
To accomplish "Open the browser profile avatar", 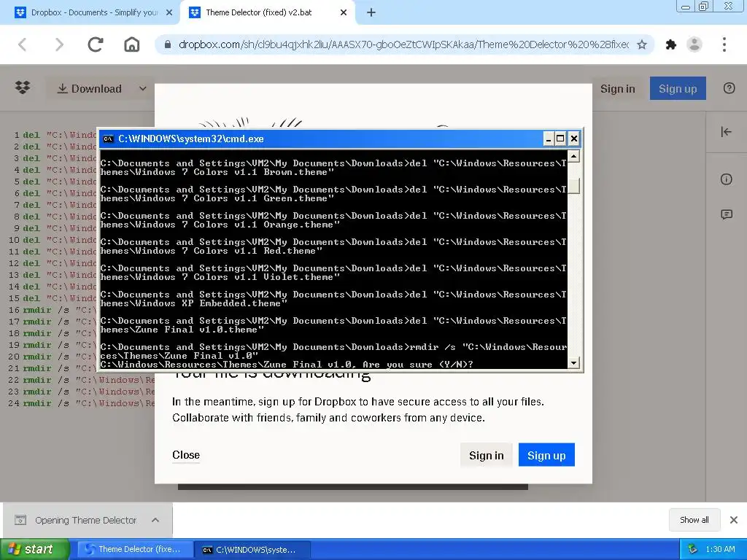I will click(x=694, y=44).
